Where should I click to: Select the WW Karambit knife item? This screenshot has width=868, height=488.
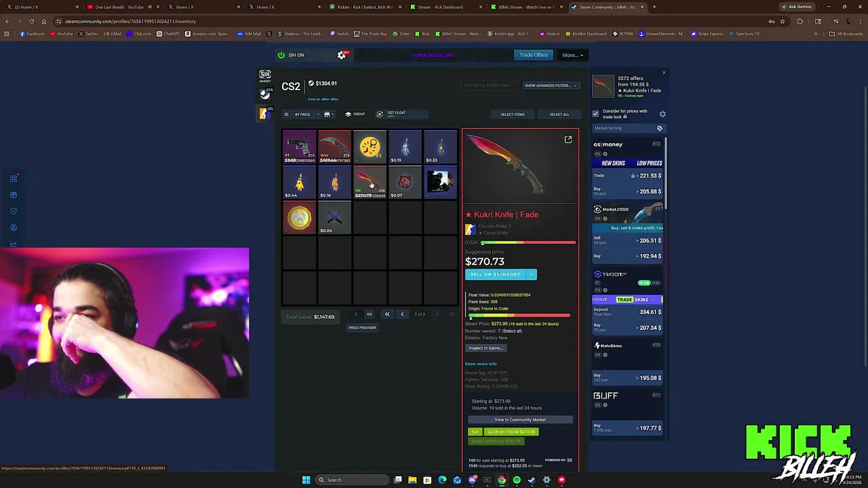[x=334, y=147]
